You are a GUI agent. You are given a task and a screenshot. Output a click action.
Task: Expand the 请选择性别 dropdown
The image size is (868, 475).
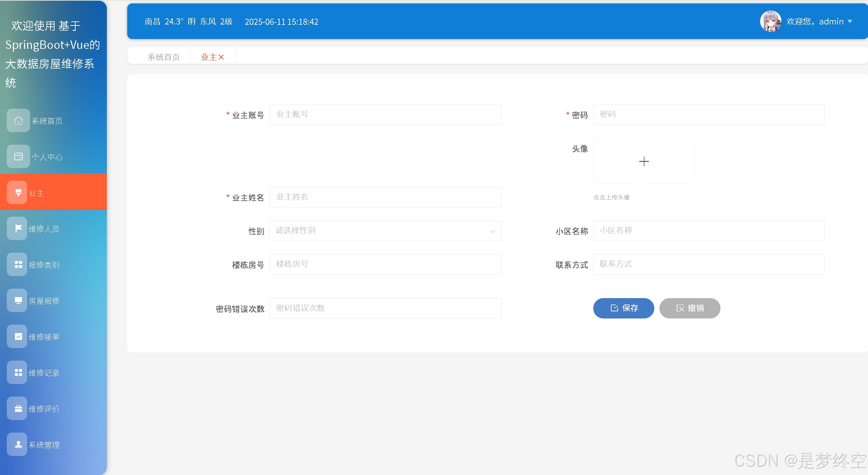pyautogui.click(x=385, y=231)
